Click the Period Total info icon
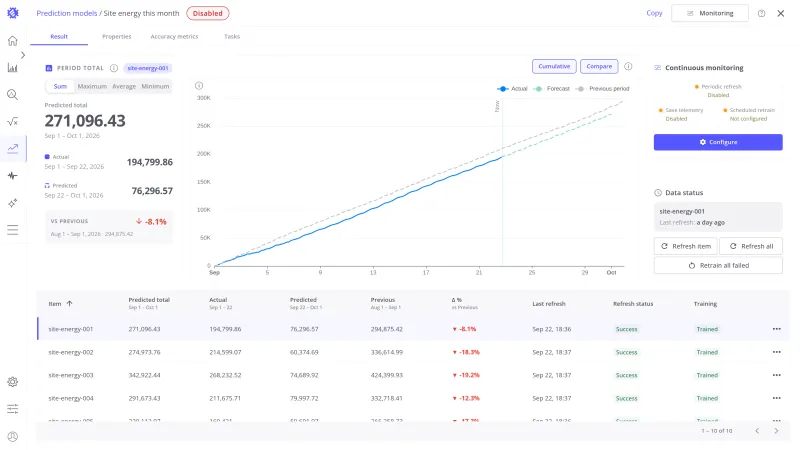The height and width of the screenshot is (450, 800). 114,68
